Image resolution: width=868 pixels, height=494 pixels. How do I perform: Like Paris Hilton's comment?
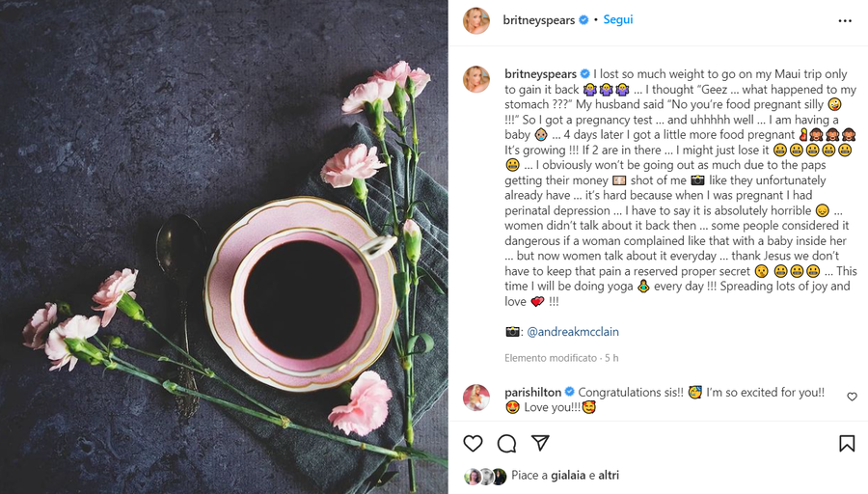pyautogui.click(x=852, y=397)
